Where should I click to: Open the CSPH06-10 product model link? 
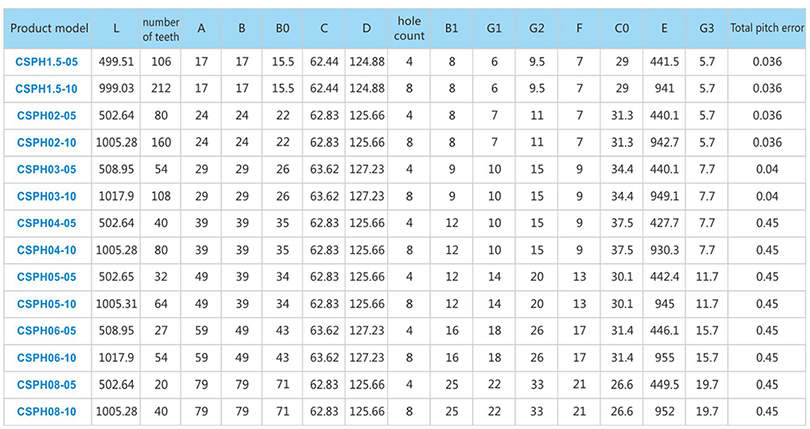coord(46,358)
